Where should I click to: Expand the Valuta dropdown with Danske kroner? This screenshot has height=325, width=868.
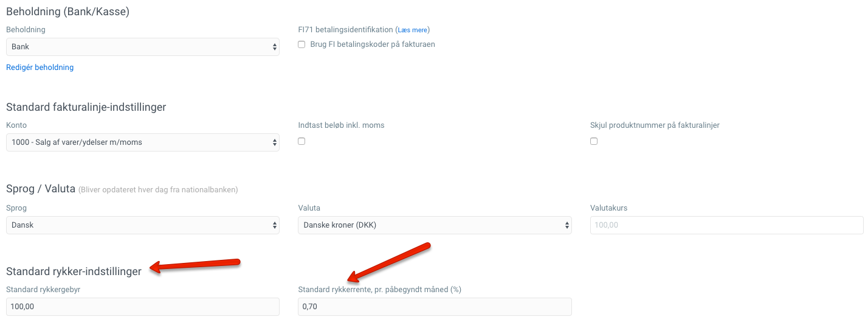[435, 225]
